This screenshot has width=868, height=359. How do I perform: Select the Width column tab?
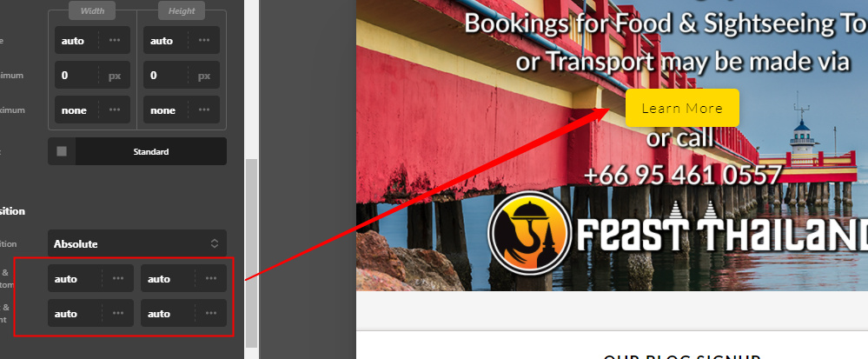coord(92,10)
